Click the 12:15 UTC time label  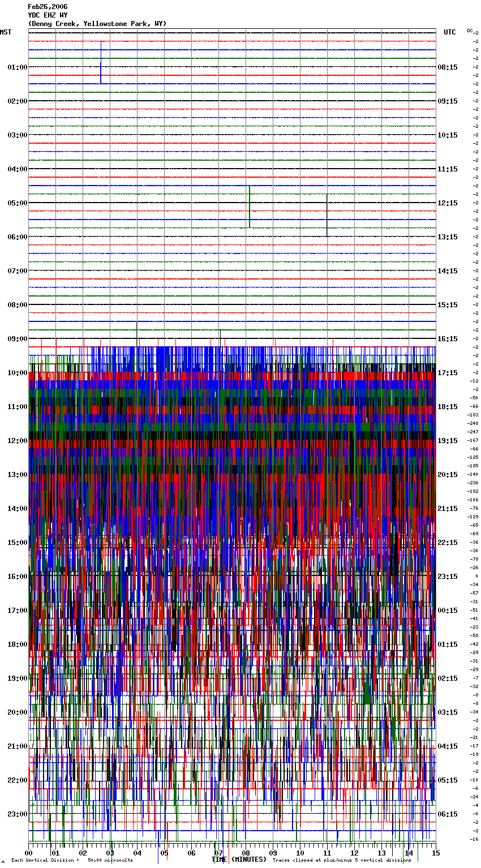[x=448, y=203]
